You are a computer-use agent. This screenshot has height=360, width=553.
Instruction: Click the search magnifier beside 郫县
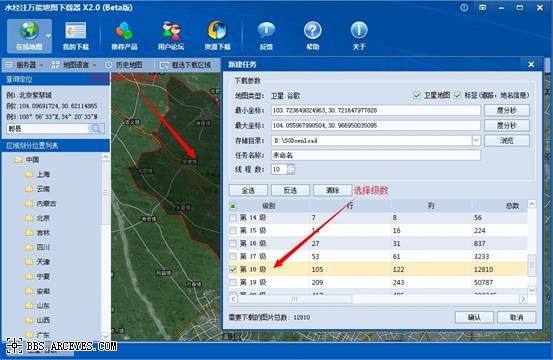96,129
